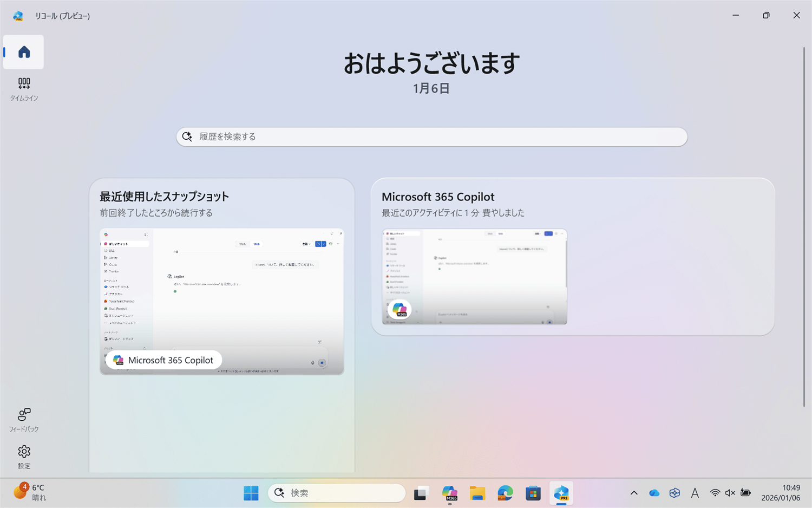
Task: Expand hidden system tray icons chevron
Action: coord(634,493)
